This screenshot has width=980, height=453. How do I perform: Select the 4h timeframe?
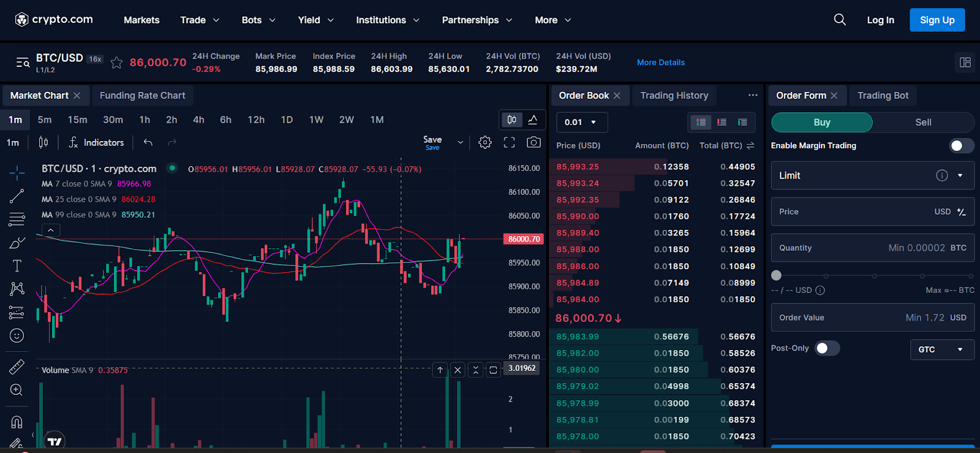tap(198, 120)
